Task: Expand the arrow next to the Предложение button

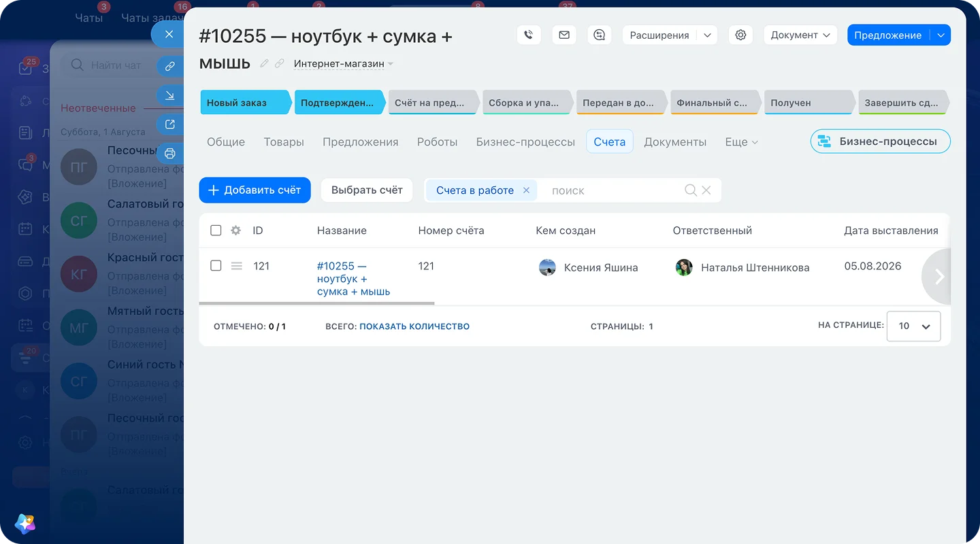Action: [941, 35]
